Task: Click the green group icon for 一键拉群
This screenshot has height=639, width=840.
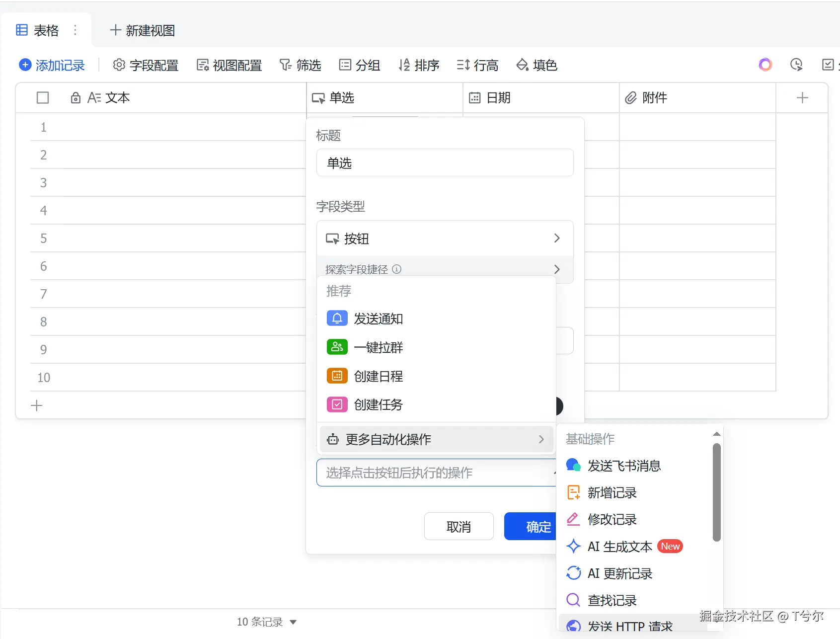Action: (337, 347)
